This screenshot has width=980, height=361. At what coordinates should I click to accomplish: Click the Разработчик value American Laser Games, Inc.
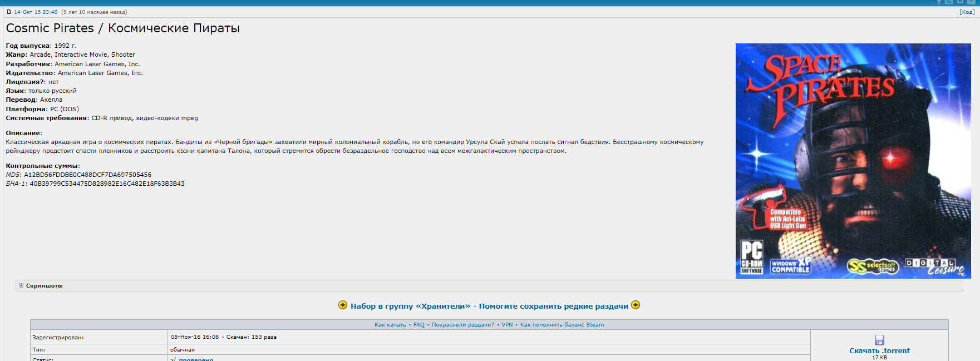pyautogui.click(x=97, y=64)
